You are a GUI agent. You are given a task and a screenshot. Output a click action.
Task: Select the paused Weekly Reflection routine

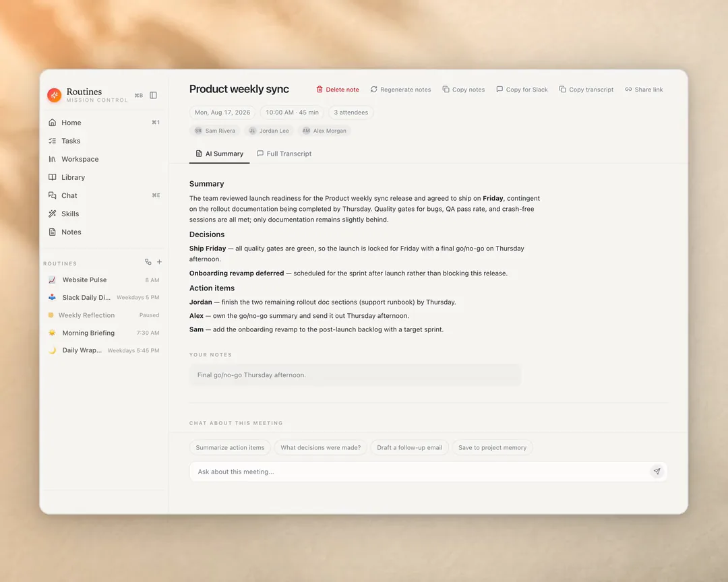click(104, 315)
